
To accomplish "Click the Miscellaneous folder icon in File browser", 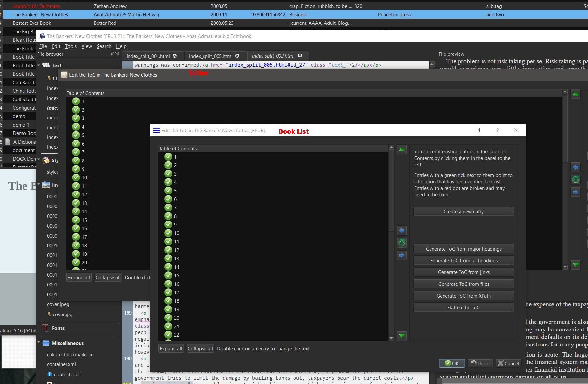I will coord(46,343).
